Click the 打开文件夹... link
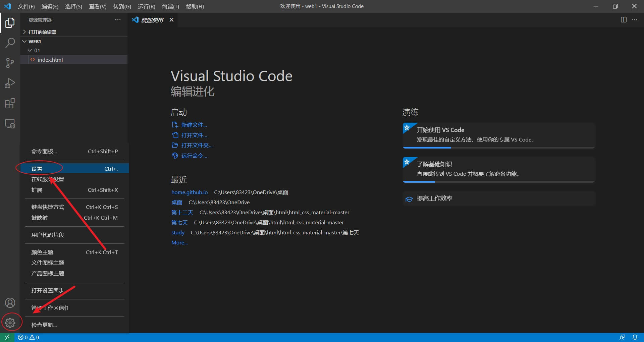644x342 pixels. 197,145
